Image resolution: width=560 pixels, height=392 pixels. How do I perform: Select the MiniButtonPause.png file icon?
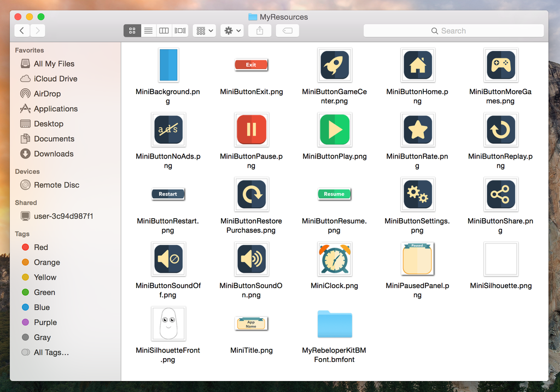pos(251,130)
